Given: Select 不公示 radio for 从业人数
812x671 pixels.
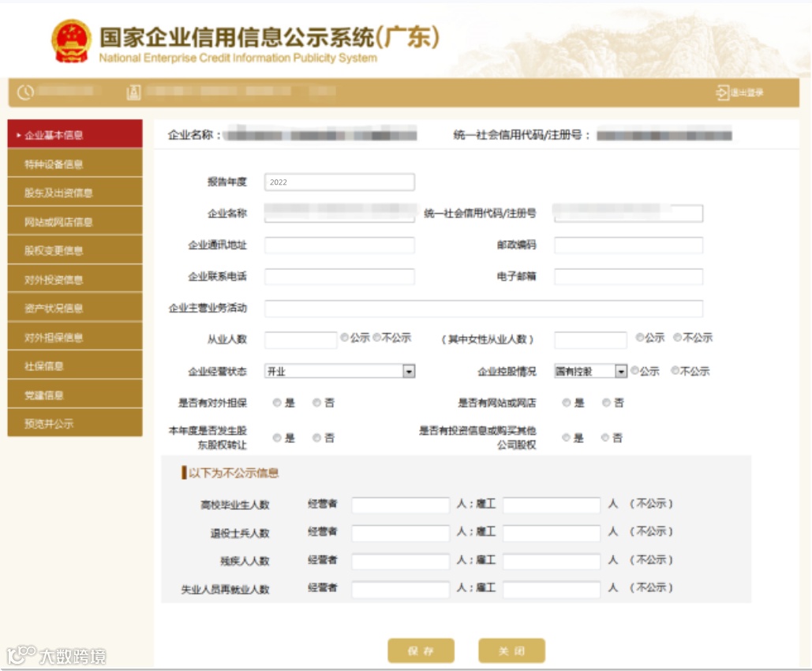Looking at the screenshot, I should tap(376, 337).
